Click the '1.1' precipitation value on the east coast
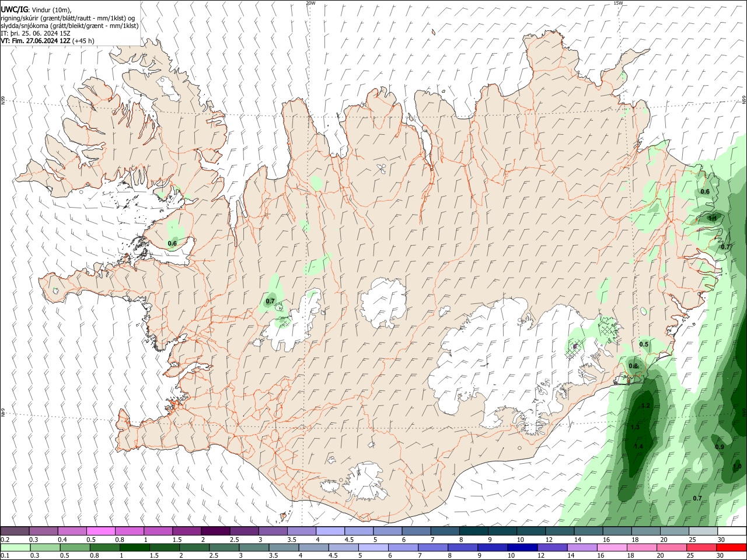The height and width of the screenshot is (560, 747). 712,218
